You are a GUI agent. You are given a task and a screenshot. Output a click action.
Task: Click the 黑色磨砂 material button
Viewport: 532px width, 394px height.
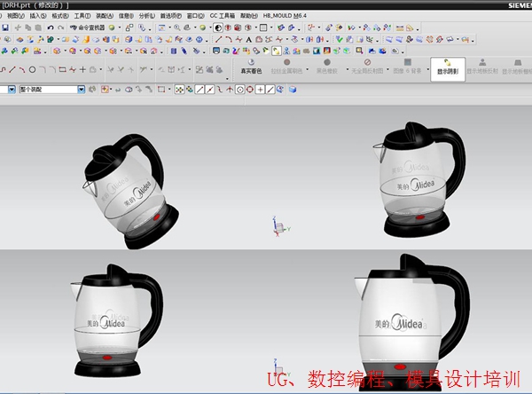pyautogui.click(x=327, y=67)
